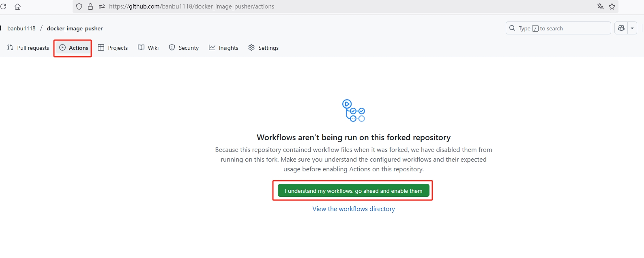Go to the Wiki tab
644x258 pixels.
pos(148,48)
